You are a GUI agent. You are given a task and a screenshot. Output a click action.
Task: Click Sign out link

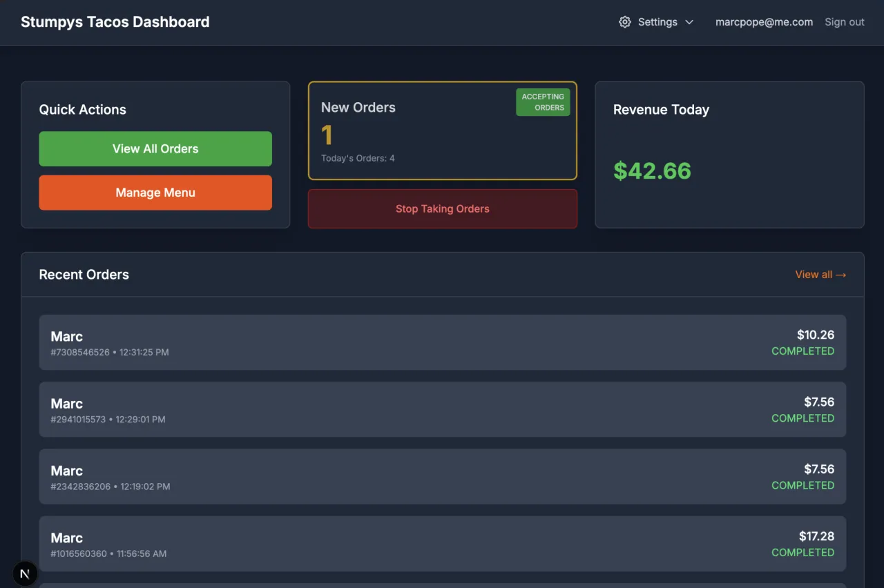[844, 22]
